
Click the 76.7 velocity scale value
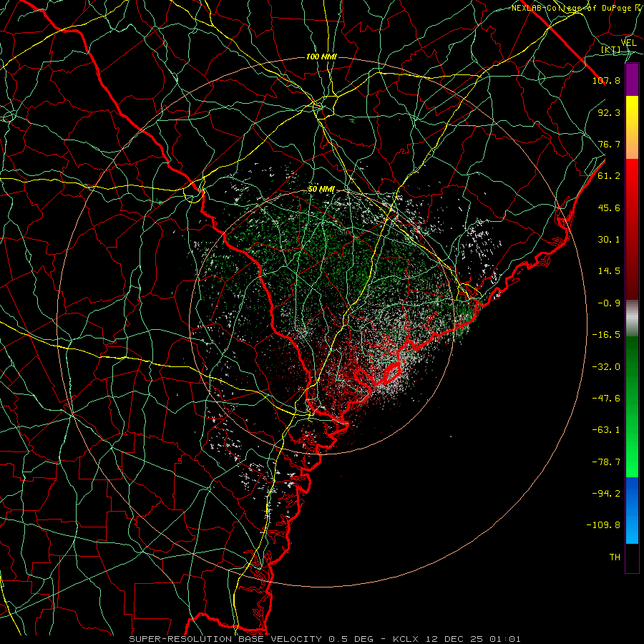[609, 144]
